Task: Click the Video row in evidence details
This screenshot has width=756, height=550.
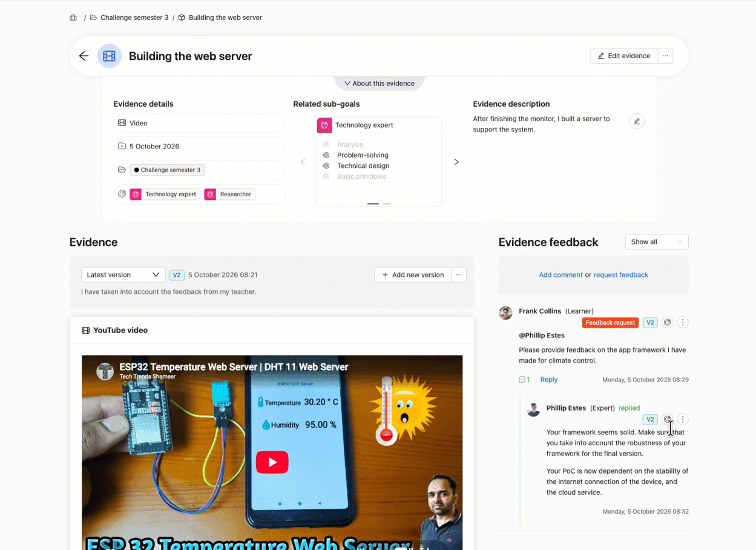Action: coord(199,123)
